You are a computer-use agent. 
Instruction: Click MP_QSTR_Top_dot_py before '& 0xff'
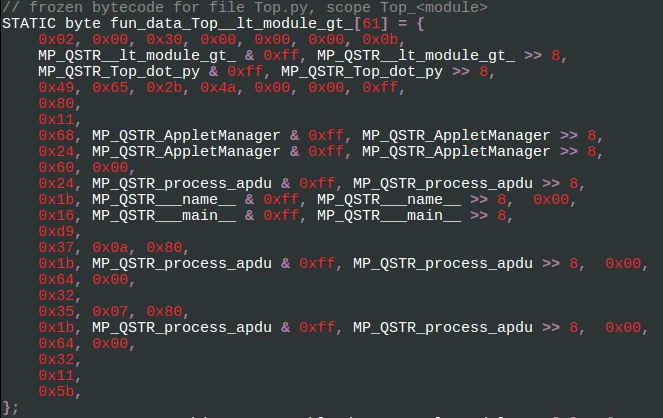coord(119,71)
